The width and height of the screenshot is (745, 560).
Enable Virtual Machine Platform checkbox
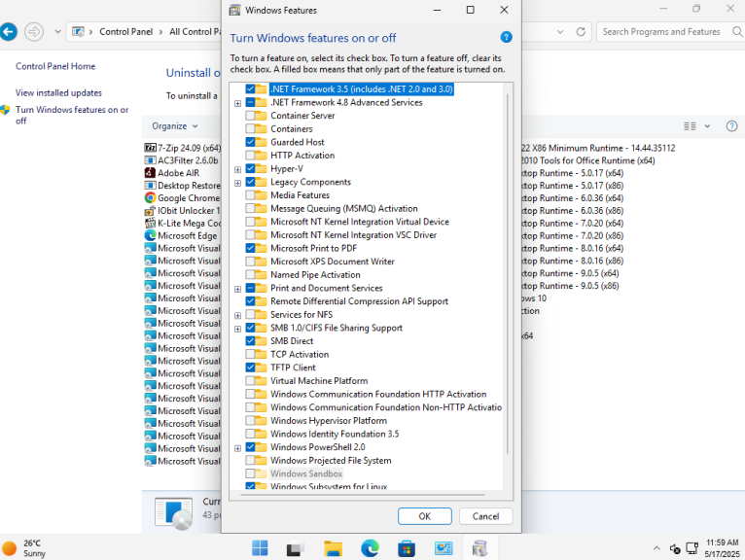(x=250, y=380)
